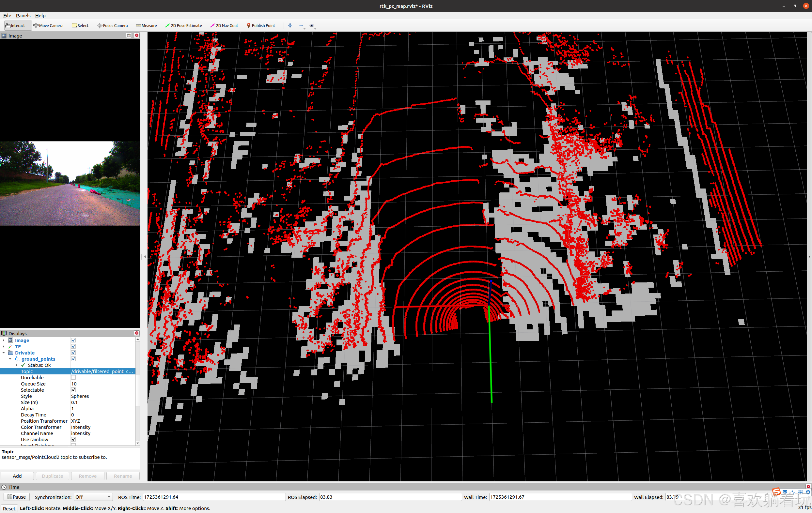812x513 pixels.
Task: Uncheck the TF display checkbox
Action: click(73, 346)
